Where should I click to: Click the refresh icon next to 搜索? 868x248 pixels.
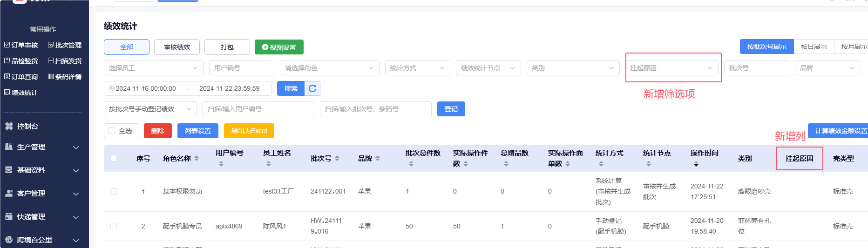(x=312, y=88)
